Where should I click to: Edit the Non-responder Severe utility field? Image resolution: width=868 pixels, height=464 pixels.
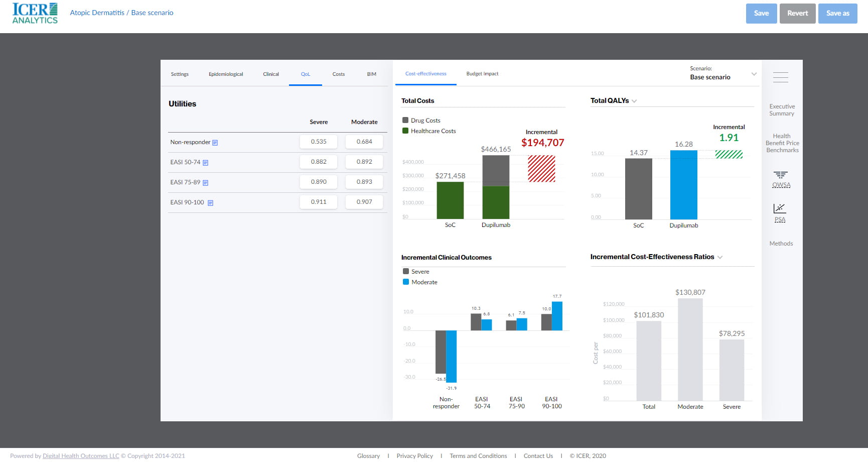tap(319, 142)
